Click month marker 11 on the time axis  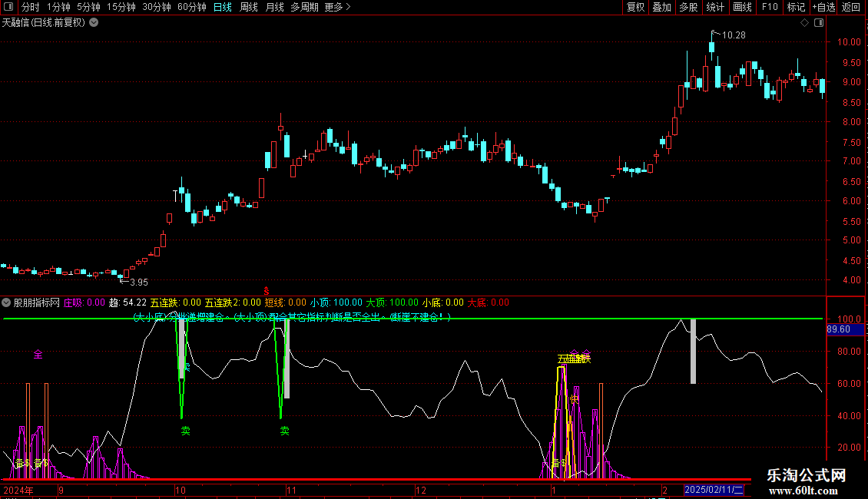[x=291, y=490]
